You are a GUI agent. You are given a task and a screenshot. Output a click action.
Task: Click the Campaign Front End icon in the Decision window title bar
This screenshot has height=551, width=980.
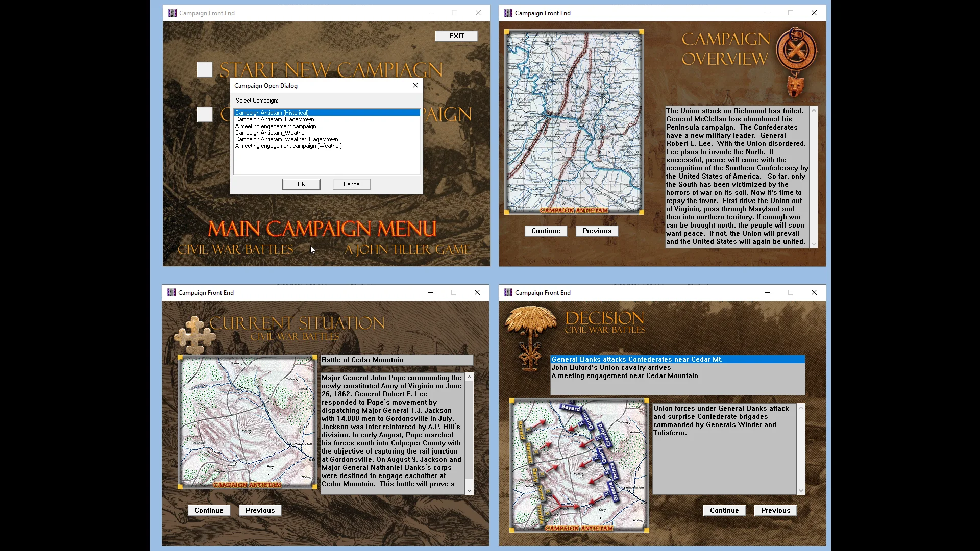coord(508,292)
